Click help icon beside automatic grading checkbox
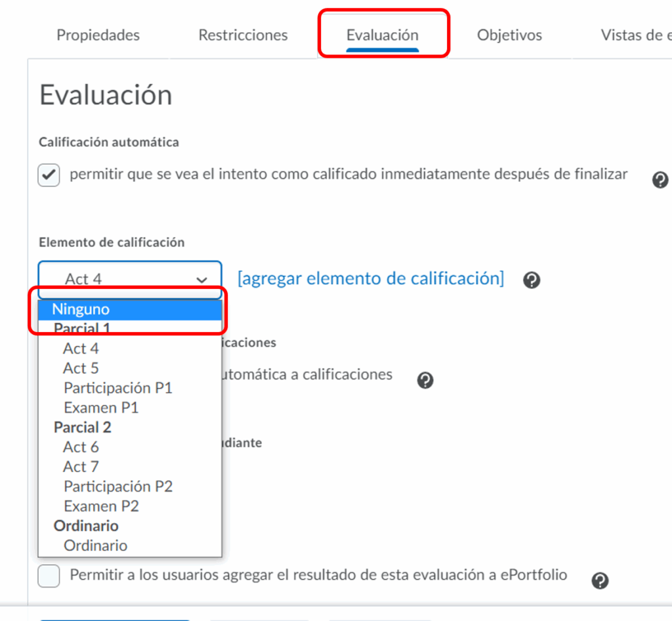This screenshot has width=672, height=621. [660, 180]
